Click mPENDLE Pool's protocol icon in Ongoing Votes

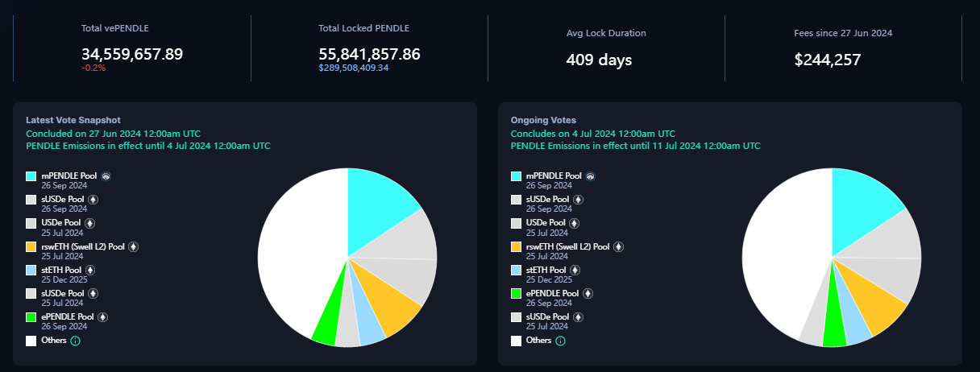(592, 176)
